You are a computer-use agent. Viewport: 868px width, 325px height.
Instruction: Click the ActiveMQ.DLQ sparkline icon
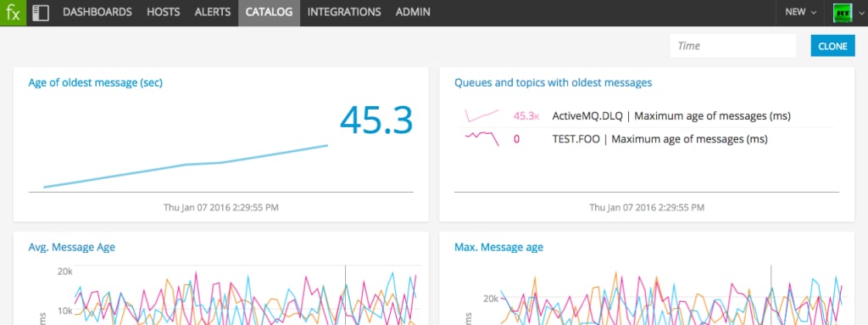[x=482, y=115]
